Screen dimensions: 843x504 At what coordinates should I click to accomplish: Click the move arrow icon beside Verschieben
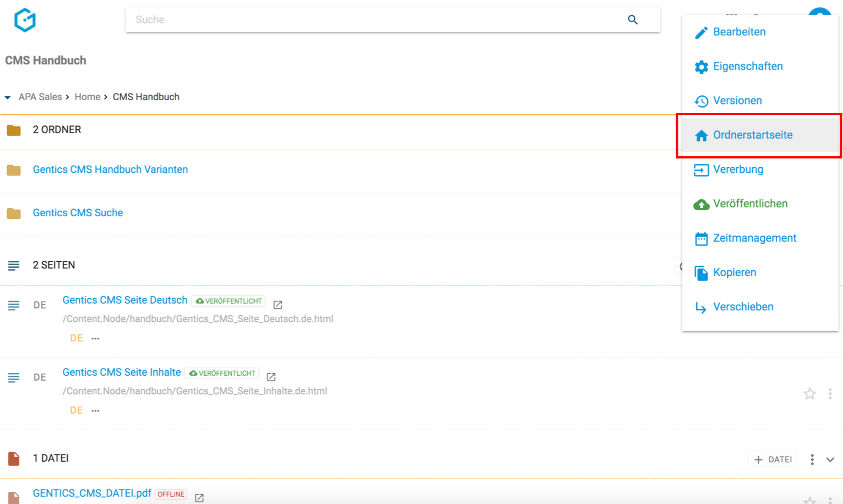(x=701, y=308)
